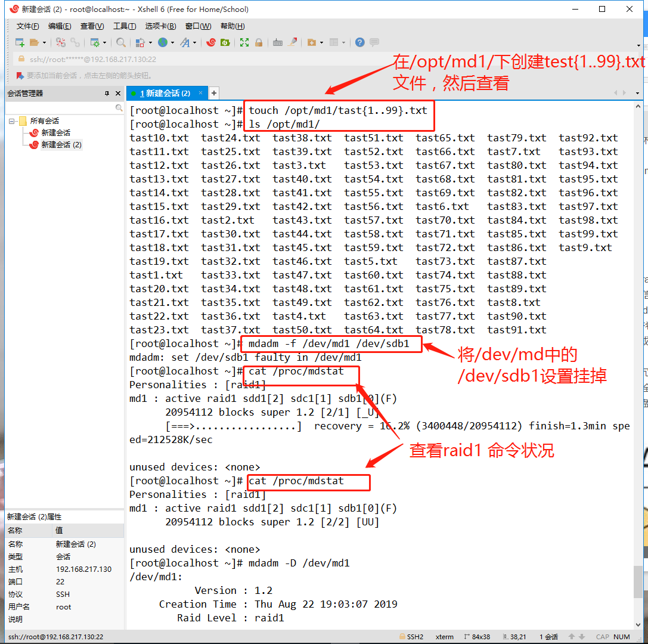Expand the Layout dropdown arrow
Viewport: 648px width, 644px height.
click(343, 42)
